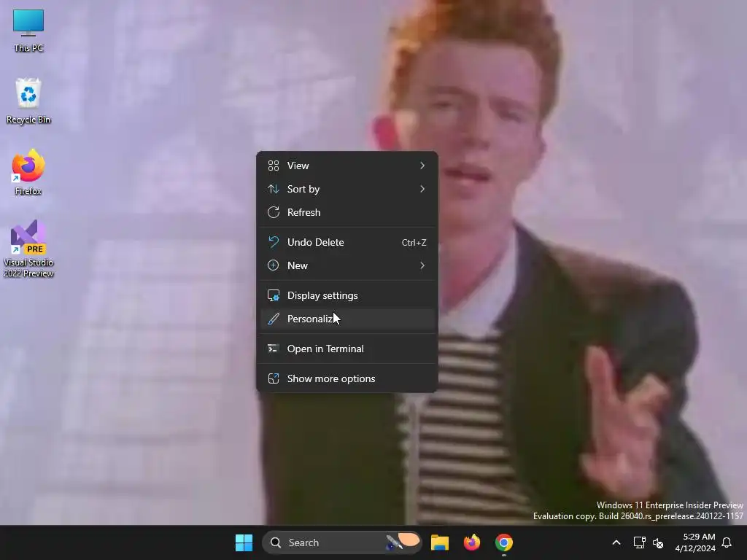Click the sort arrows icon
Viewport: 747px width, 560px height.
click(x=274, y=189)
